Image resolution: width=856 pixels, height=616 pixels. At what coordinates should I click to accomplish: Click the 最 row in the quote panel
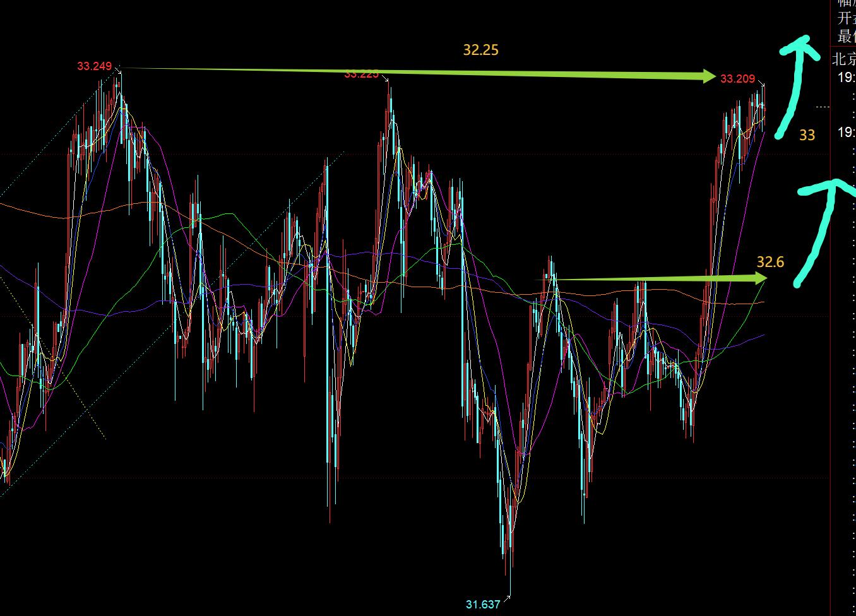pyautogui.click(x=845, y=36)
